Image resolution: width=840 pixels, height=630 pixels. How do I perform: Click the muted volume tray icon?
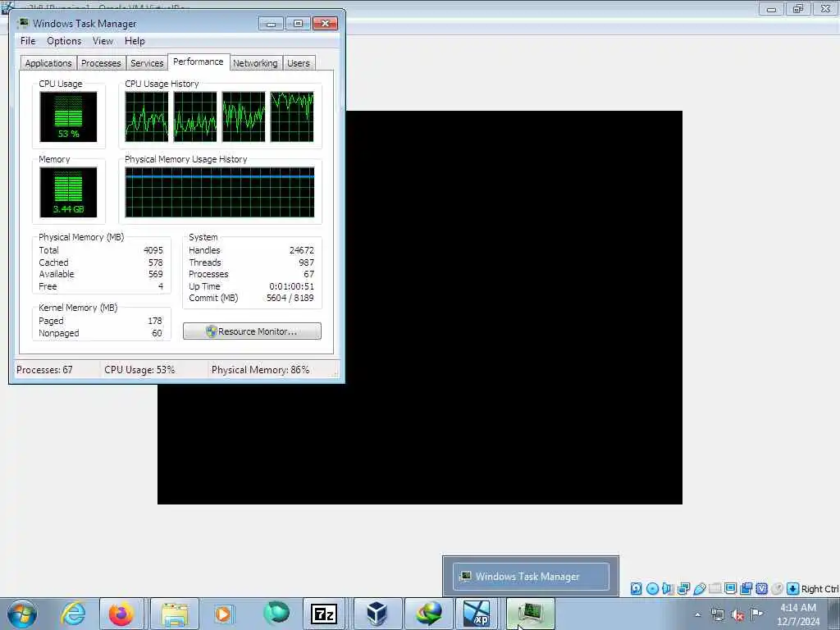tap(737, 615)
